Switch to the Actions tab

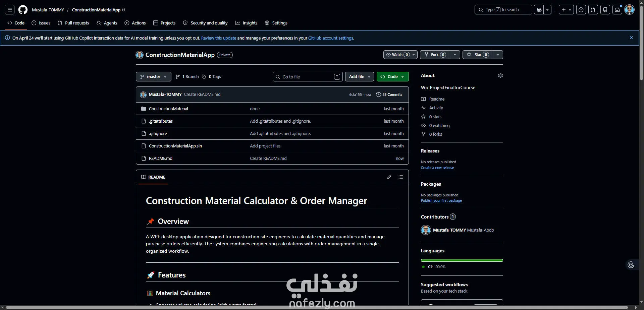point(135,23)
